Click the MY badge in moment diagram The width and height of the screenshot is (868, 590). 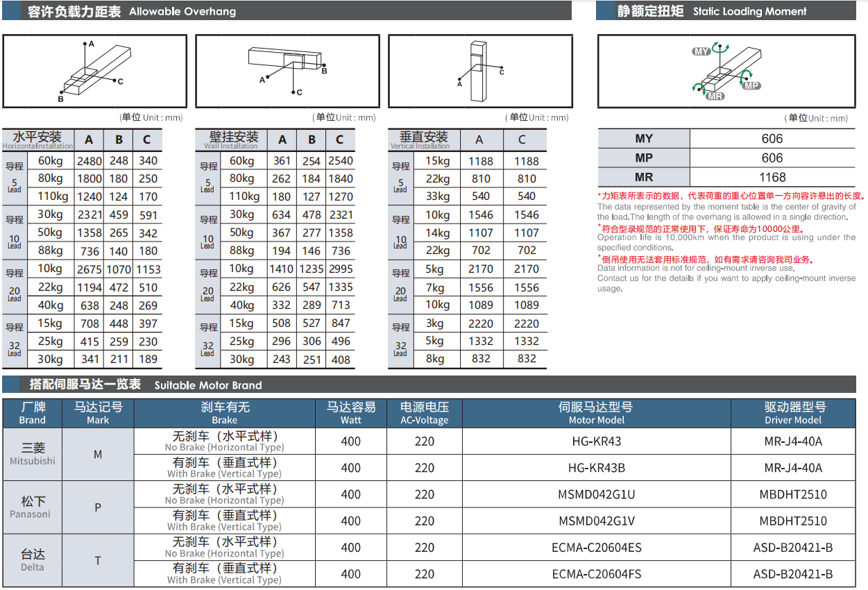(x=701, y=51)
